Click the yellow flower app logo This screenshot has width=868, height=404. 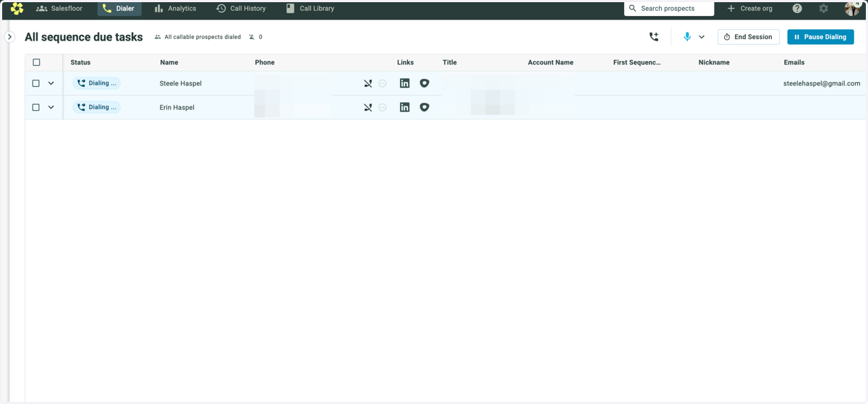(x=17, y=9)
